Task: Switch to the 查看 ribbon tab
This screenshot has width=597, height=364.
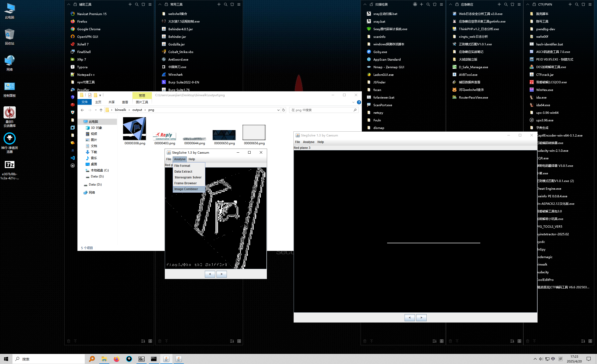Action: click(x=125, y=102)
